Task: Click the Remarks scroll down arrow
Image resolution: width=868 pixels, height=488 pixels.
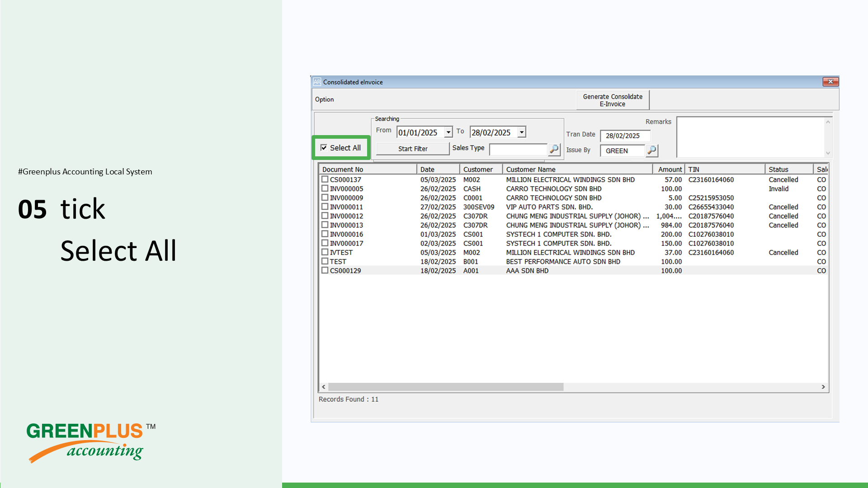Action: tap(828, 153)
